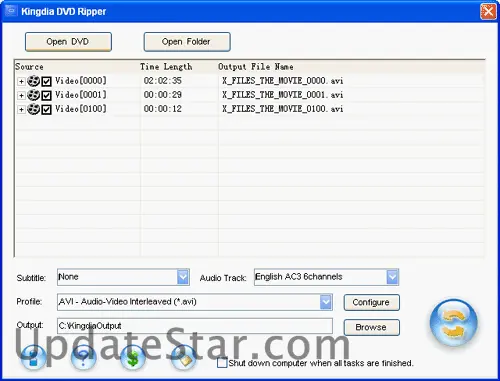The width and height of the screenshot is (500, 381).
Task: Start ripping with the round convert button
Action: pos(453,323)
